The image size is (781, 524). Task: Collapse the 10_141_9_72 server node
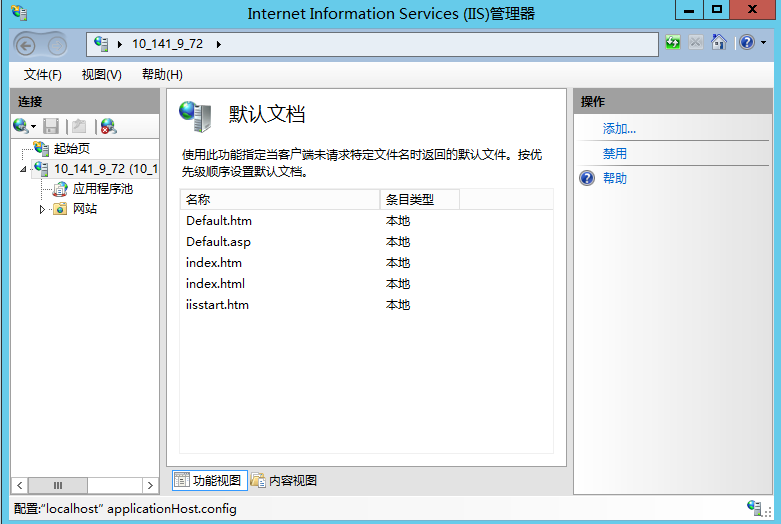tap(24, 169)
